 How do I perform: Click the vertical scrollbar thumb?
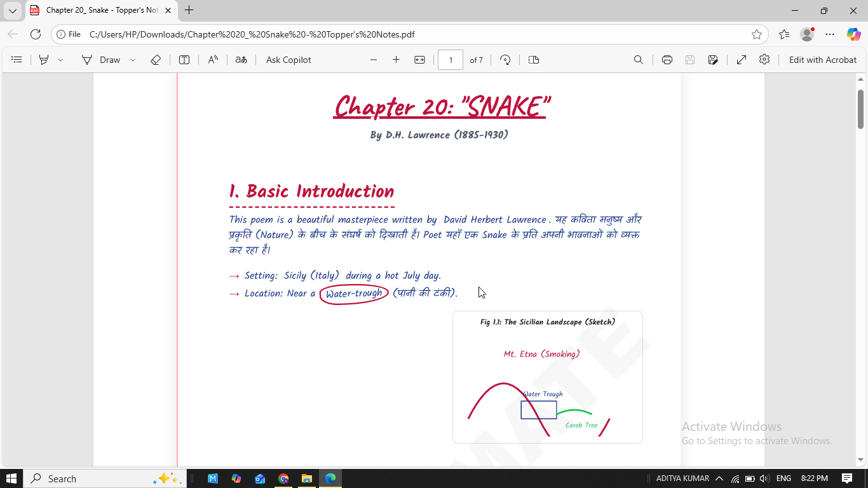point(860,109)
